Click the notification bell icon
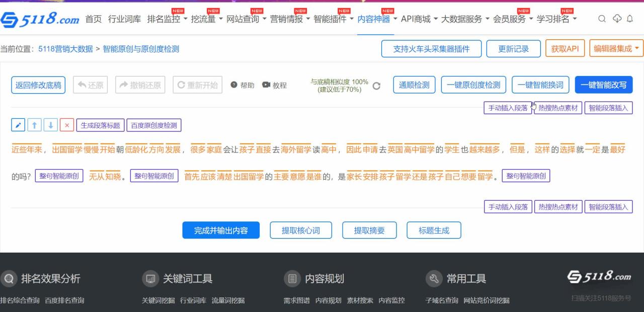 point(630,19)
